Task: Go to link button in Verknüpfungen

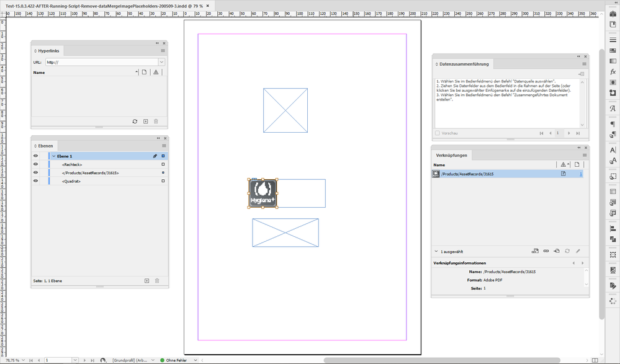Action: [x=556, y=251]
